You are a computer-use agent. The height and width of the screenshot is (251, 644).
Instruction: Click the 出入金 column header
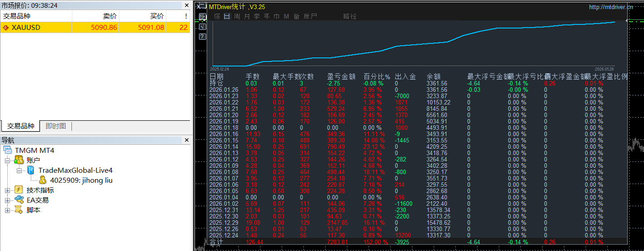pos(405,77)
